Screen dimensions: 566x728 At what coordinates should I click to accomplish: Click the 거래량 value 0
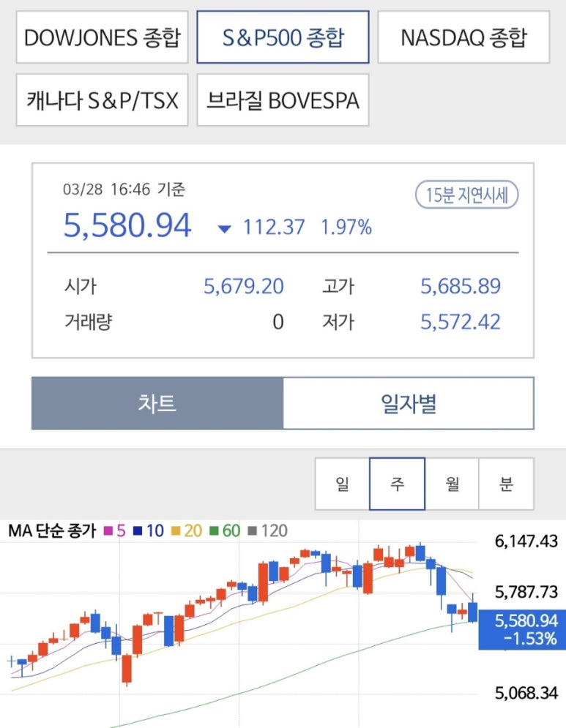[278, 322]
